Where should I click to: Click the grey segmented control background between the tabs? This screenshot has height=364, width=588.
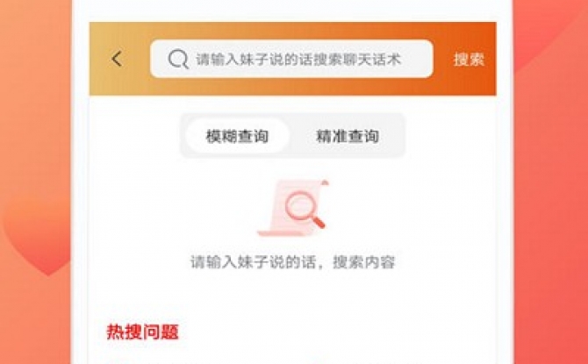click(292, 136)
